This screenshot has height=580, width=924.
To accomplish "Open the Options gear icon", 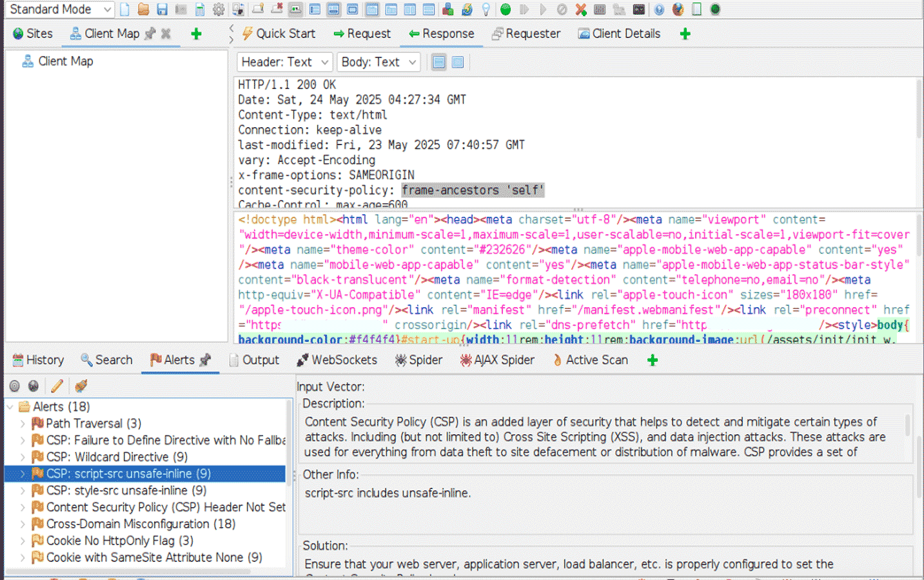I will [x=219, y=9].
